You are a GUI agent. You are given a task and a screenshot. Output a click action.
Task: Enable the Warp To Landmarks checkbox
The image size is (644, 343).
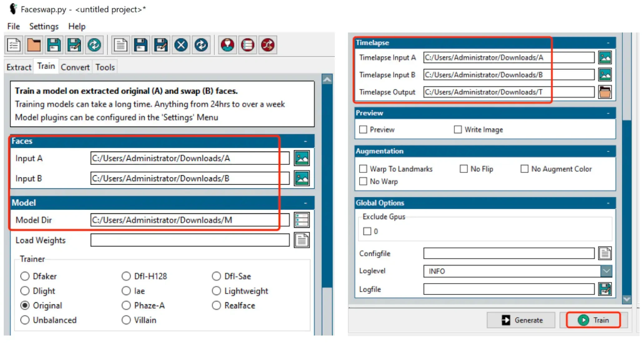point(363,169)
